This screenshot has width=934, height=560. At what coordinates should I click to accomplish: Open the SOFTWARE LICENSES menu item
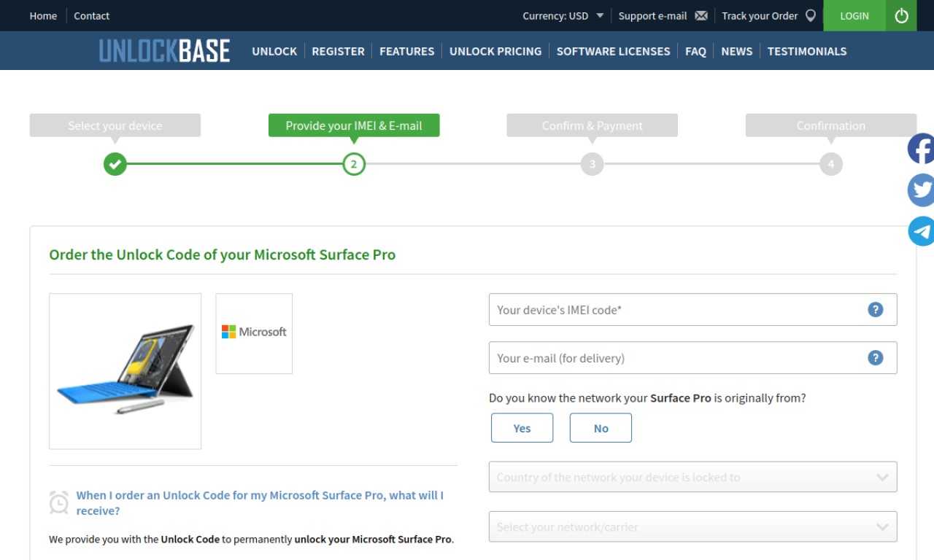(x=613, y=51)
